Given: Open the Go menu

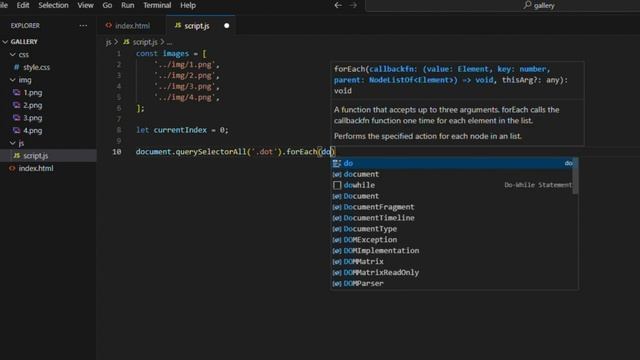Looking at the screenshot, I should 107,5.
